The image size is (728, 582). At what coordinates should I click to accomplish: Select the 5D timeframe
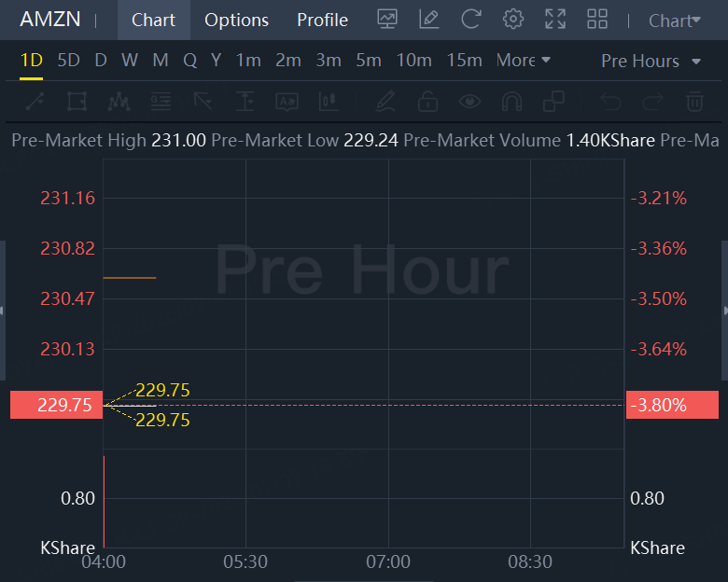tap(68, 61)
